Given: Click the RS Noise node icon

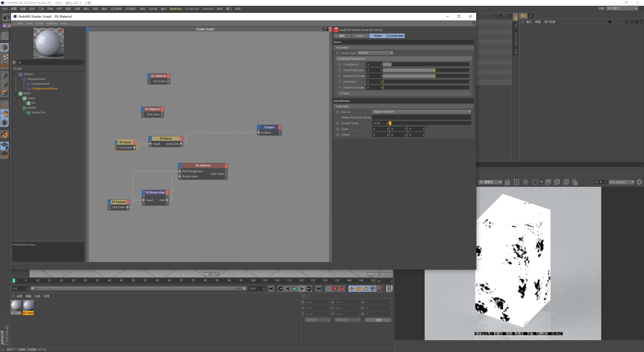Looking at the screenshot, I should (125, 142).
